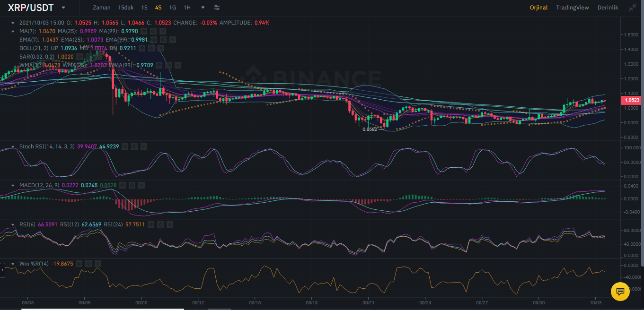
Task: Remove the Stoch RSI indicator
Action: 144,146
